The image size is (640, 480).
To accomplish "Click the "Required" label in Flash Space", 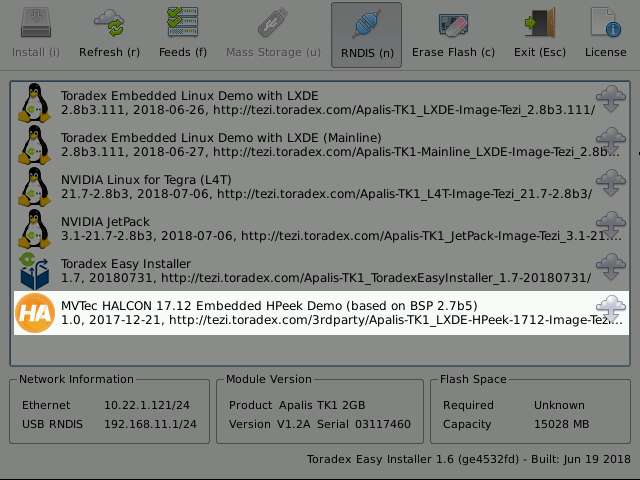I will pos(468,405).
